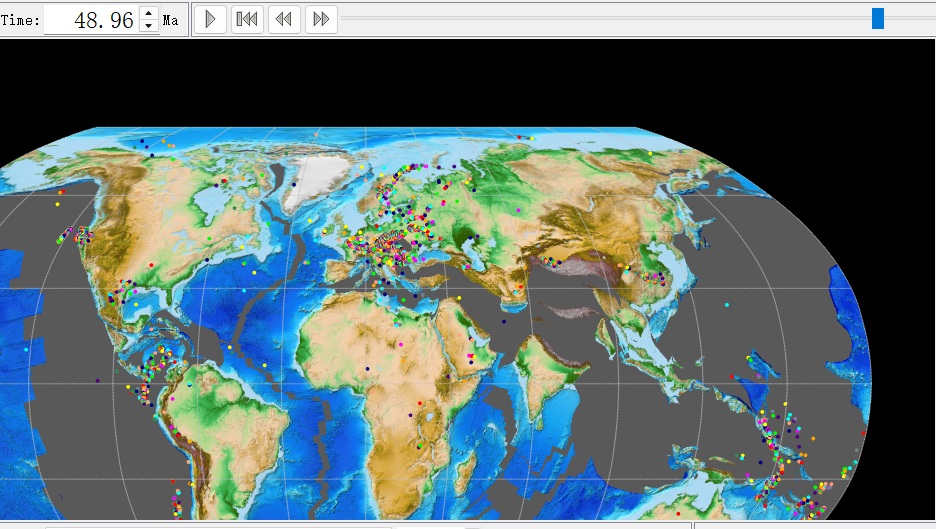Click the black empty area above the globe
936x529 pixels.
tap(468, 80)
